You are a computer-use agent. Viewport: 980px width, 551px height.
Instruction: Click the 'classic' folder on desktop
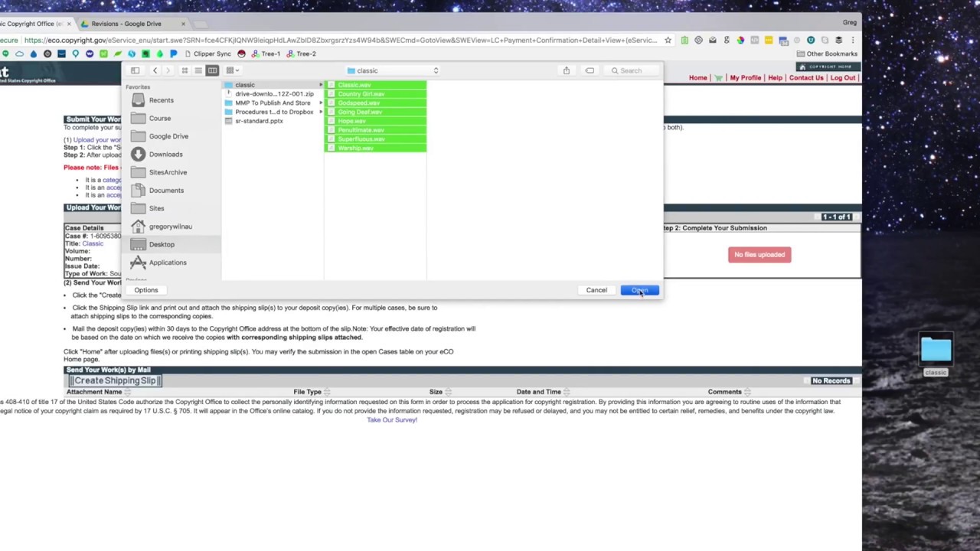936,354
